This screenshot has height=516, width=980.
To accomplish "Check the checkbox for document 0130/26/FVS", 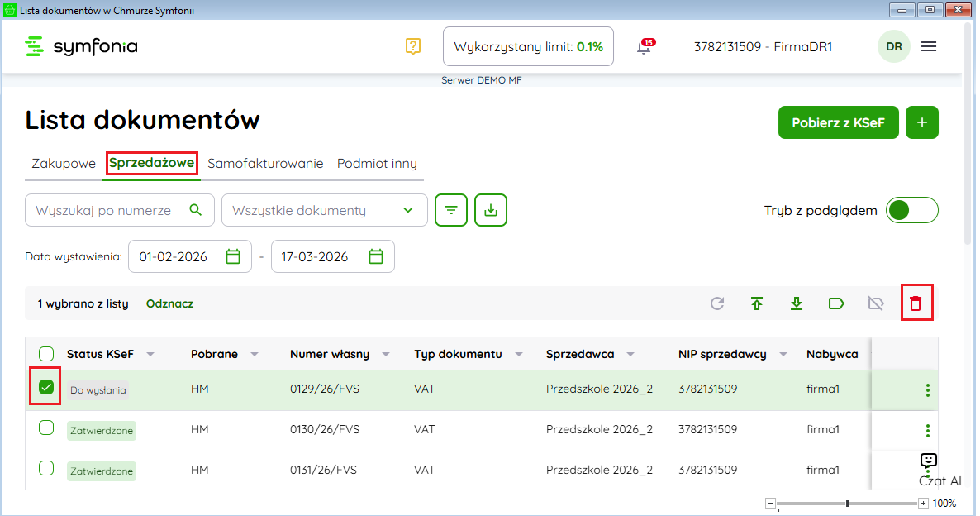I will pyautogui.click(x=46, y=428).
